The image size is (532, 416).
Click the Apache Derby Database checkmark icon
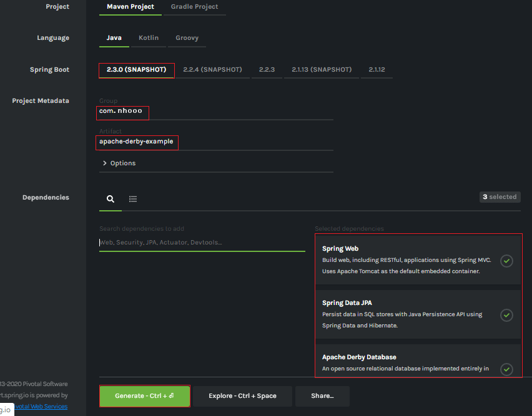[506, 369]
